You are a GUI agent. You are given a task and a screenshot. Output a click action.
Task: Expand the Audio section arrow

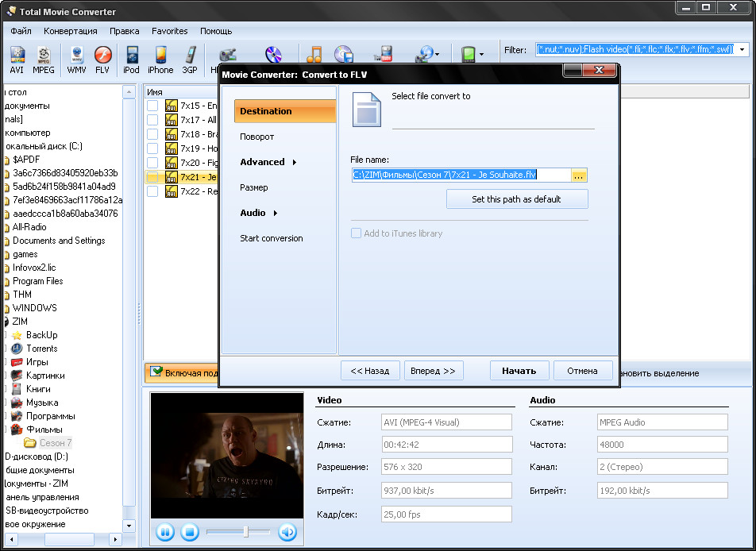click(x=276, y=213)
